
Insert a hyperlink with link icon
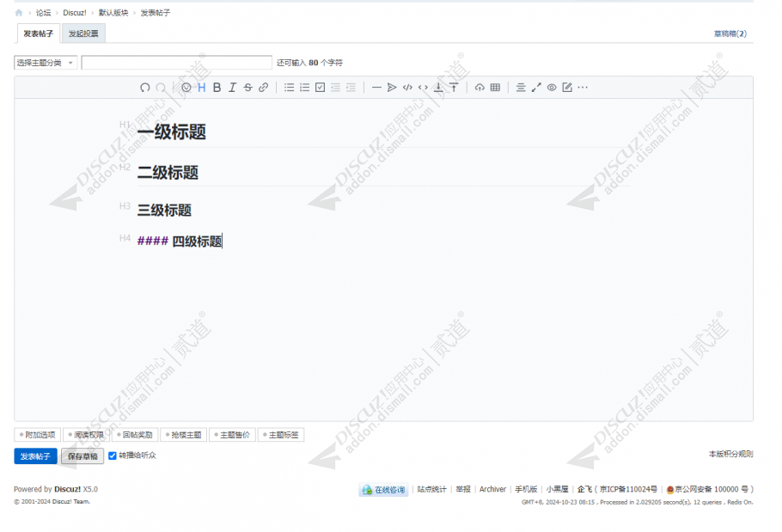263,88
